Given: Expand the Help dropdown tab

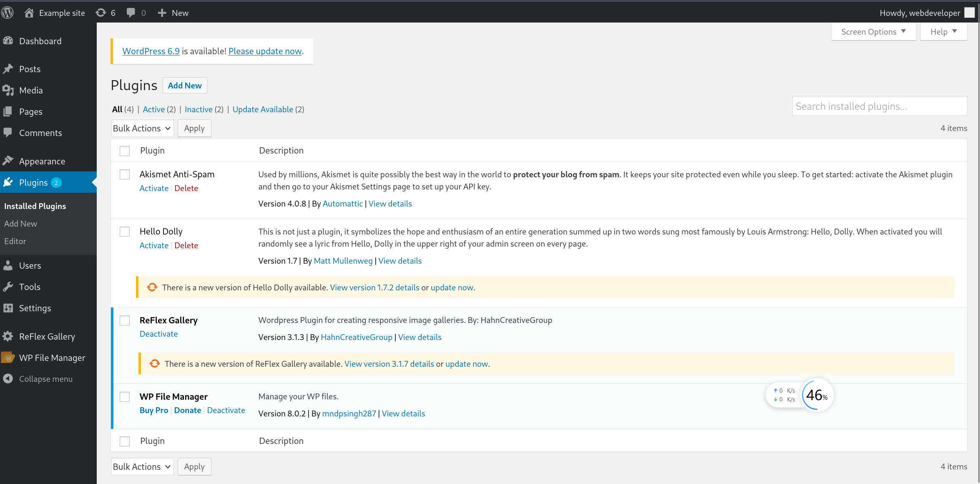Looking at the screenshot, I should (943, 32).
